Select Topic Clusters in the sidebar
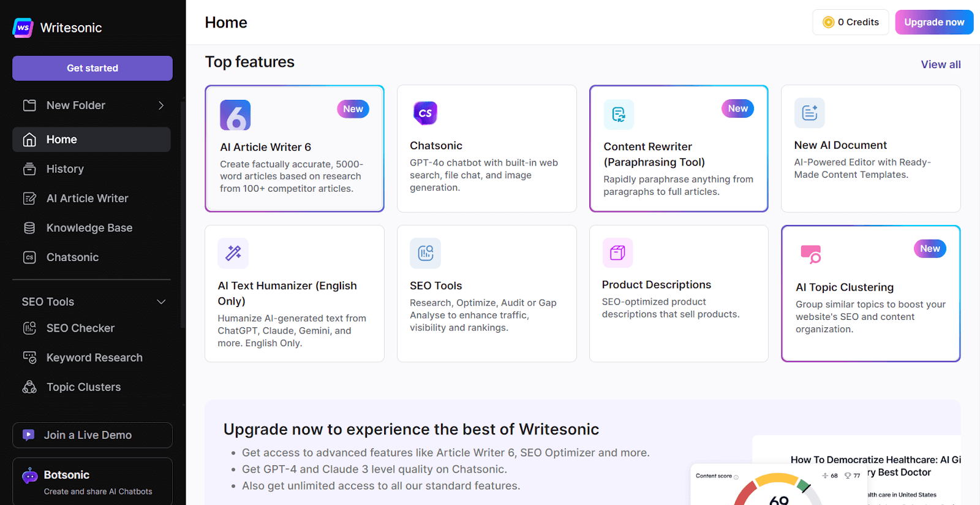This screenshot has width=980, height=505. tap(91, 387)
